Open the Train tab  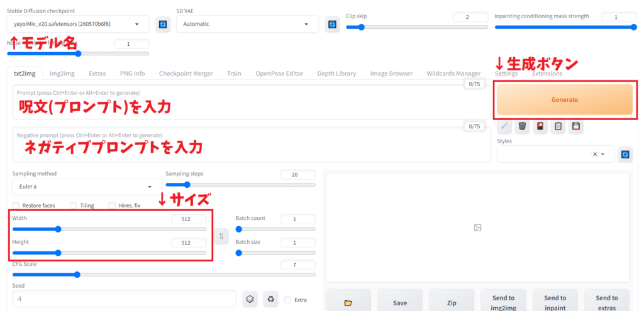234,74
